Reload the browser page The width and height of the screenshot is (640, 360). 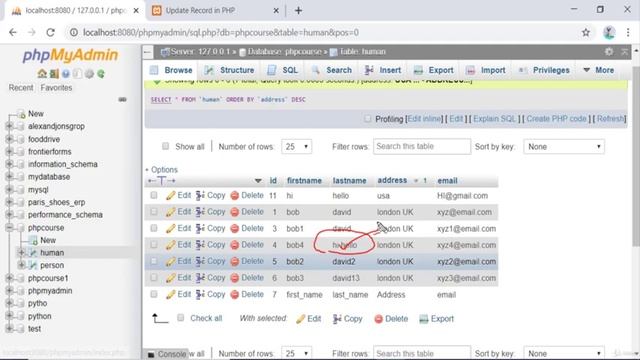point(50,33)
